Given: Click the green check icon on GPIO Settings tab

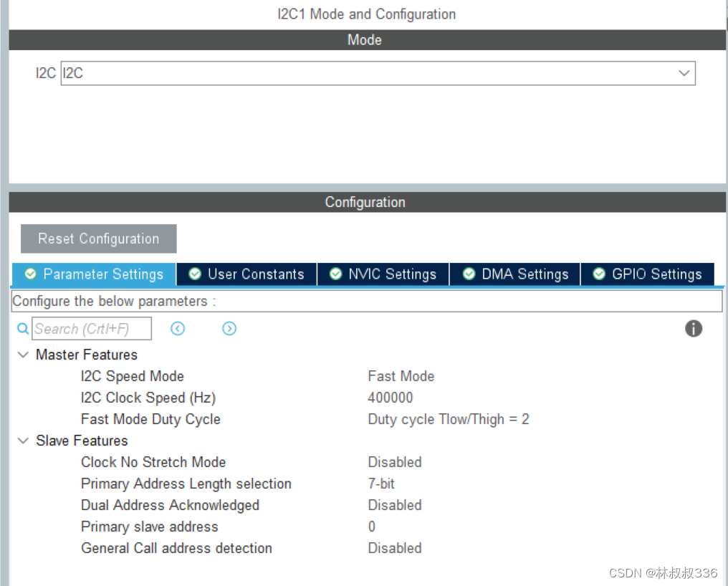Looking at the screenshot, I should pyautogui.click(x=599, y=274).
